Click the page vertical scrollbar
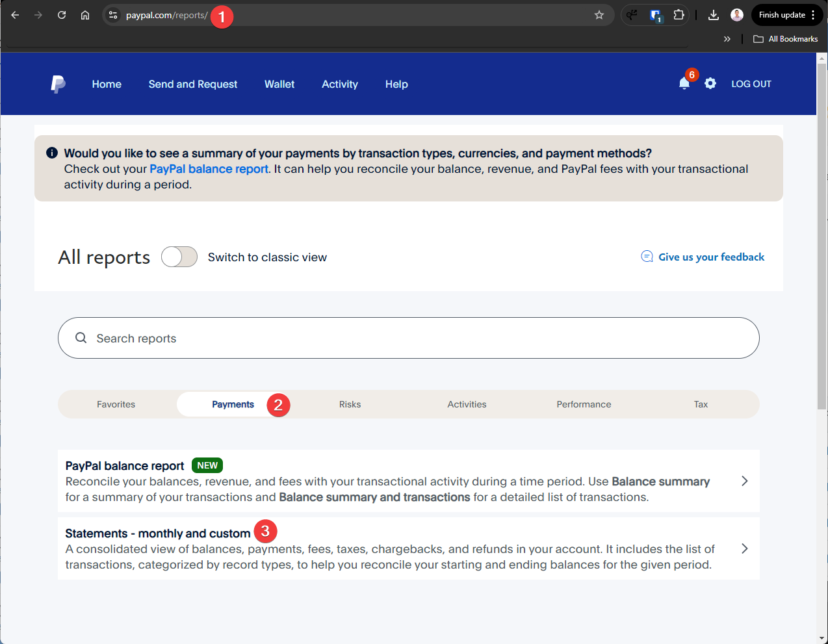Screen dimensions: 828x644 click(x=822, y=237)
